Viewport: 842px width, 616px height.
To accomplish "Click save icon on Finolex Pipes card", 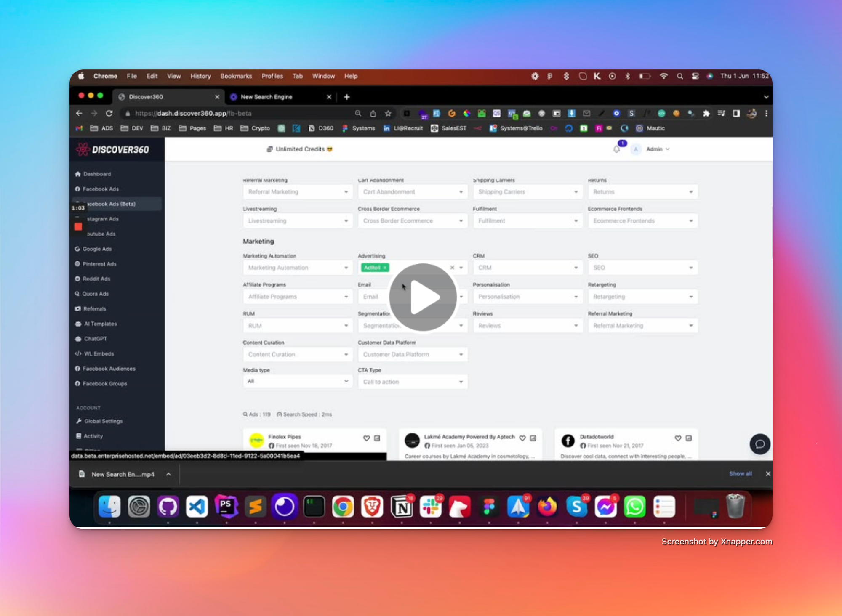I will pos(377,438).
